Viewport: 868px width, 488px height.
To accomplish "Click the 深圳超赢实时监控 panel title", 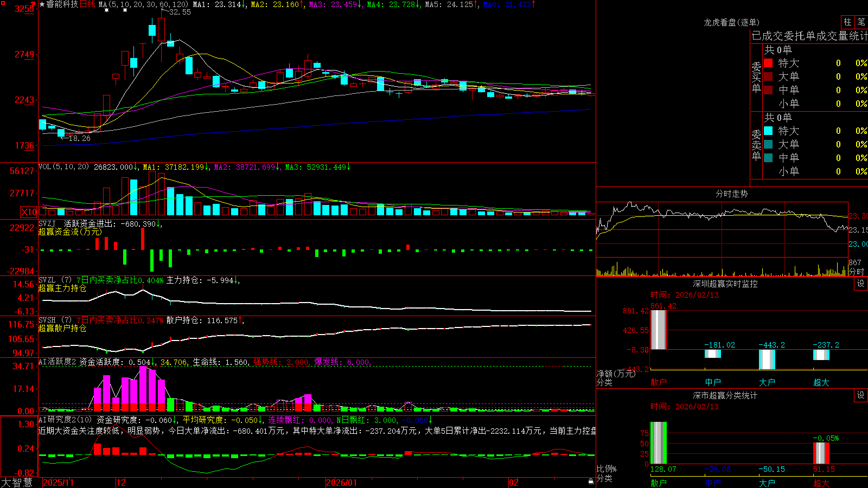I will click(x=725, y=284).
